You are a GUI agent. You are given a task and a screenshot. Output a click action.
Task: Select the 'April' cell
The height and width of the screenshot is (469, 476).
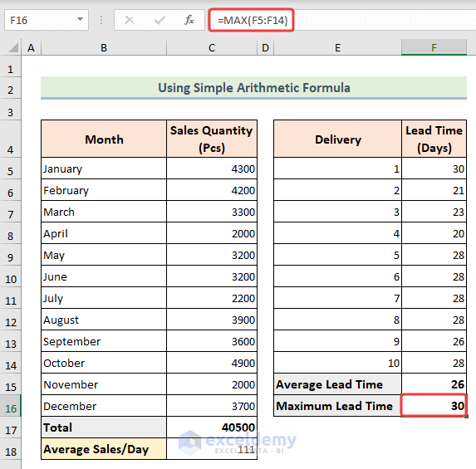click(x=104, y=233)
